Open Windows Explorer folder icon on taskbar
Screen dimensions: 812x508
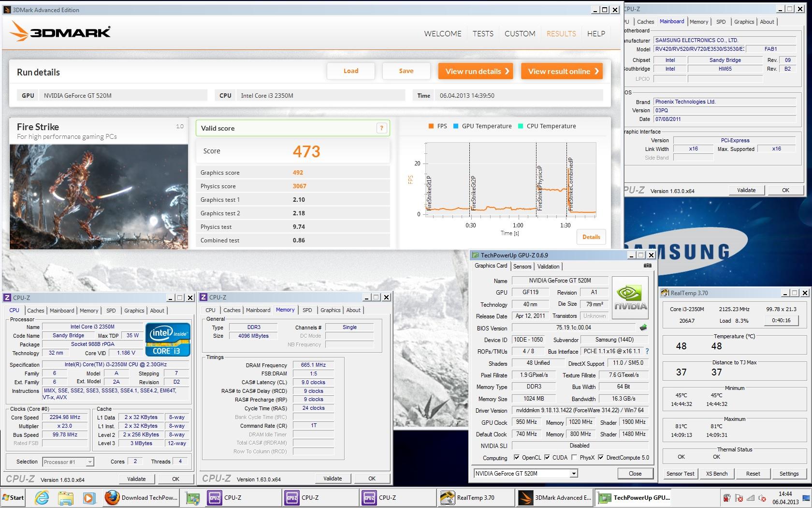(65, 497)
